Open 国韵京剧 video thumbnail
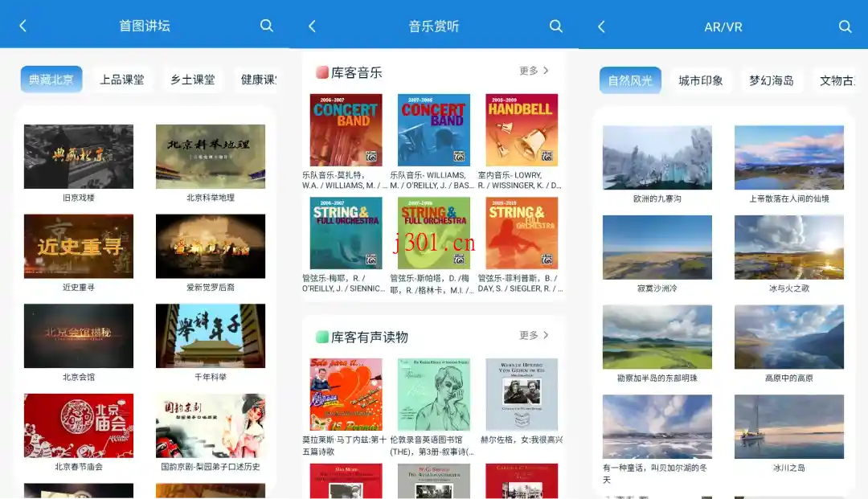The height and width of the screenshot is (499, 868). pos(211,425)
